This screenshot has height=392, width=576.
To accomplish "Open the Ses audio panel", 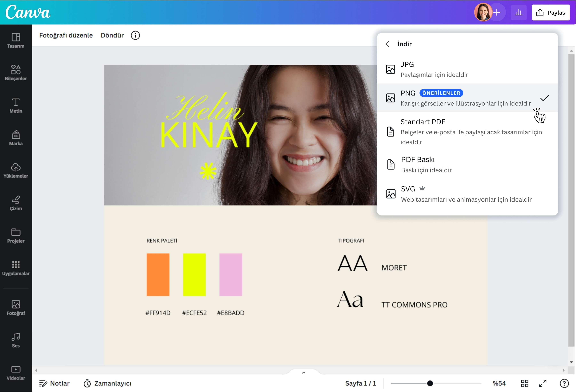I will coord(16,340).
